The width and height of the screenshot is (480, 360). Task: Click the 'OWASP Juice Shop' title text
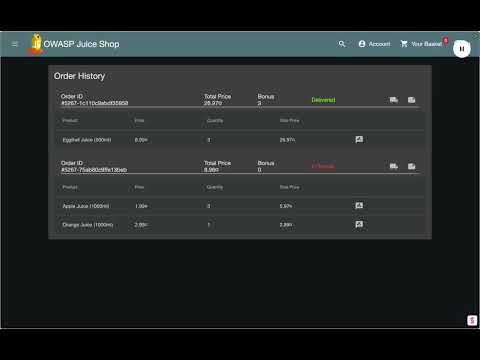(x=81, y=44)
